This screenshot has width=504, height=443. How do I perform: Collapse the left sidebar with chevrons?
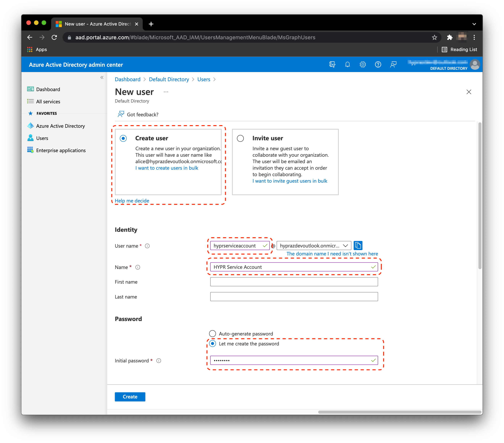[102, 78]
